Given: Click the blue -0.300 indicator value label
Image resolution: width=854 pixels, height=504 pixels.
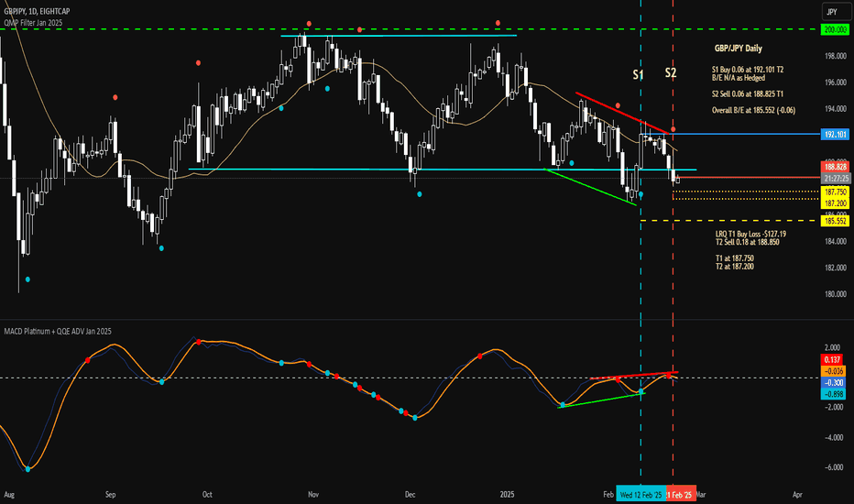Looking at the screenshot, I should [833, 382].
